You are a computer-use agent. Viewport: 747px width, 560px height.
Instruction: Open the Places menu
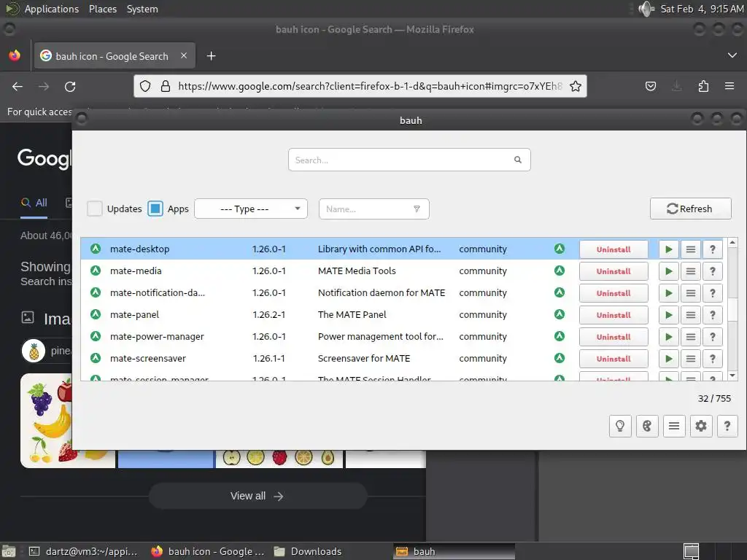point(102,9)
